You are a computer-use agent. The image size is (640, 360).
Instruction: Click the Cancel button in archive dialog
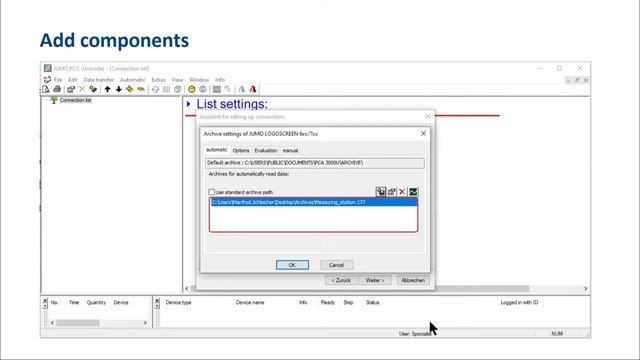[x=336, y=265]
